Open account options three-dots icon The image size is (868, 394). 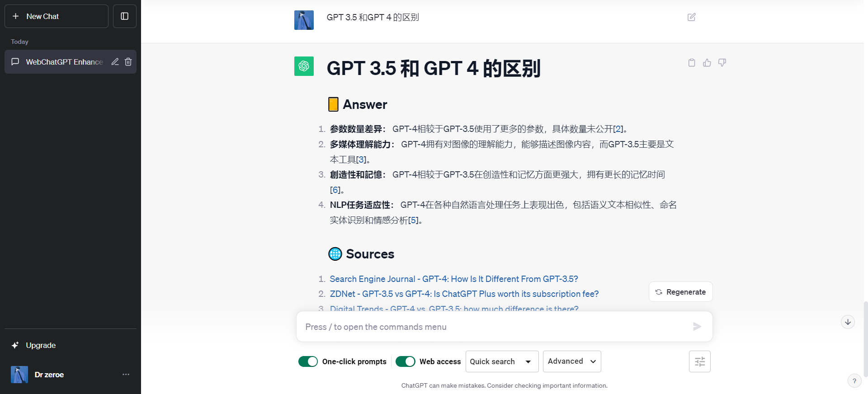pyautogui.click(x=126, y=375)
